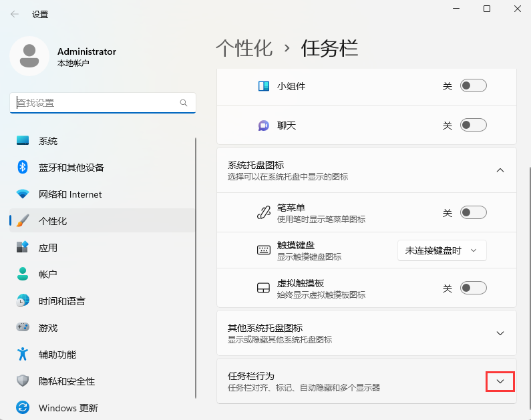Click the 触摸键盘 keyboard icon
Viewport: 531px width, 420px height.
(263, 250)
